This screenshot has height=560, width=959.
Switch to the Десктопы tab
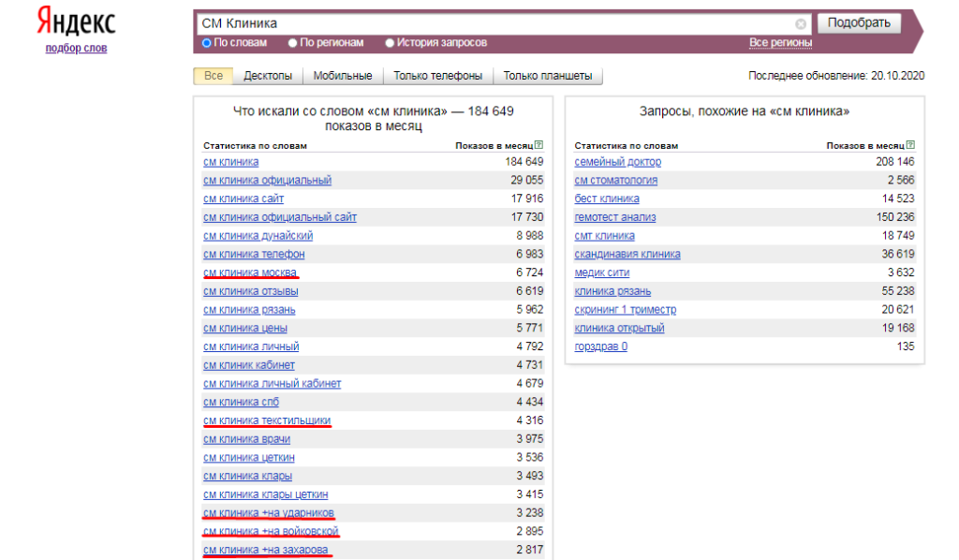pos(268,76)
